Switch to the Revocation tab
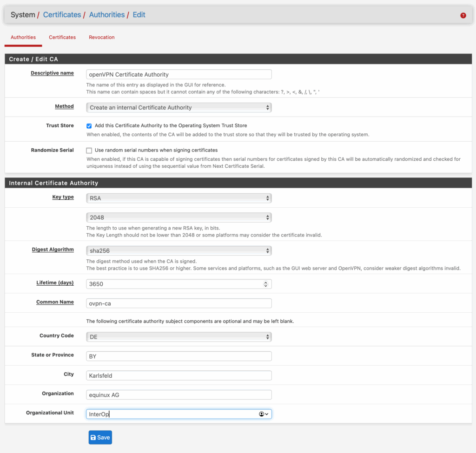476x453 pixels. pos(102,37)
